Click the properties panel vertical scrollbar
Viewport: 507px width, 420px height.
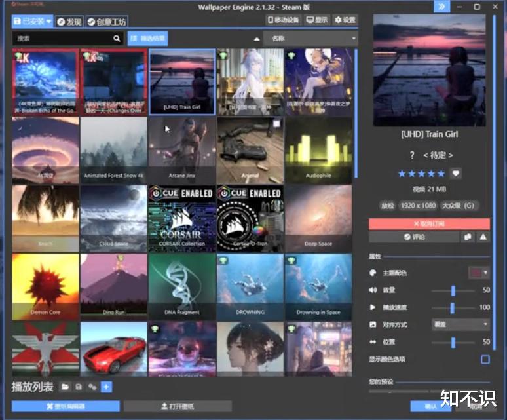(494, 182)
